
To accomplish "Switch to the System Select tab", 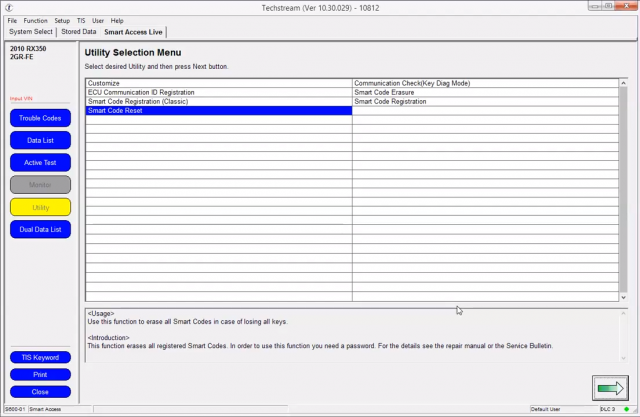I will pos(31,32).
